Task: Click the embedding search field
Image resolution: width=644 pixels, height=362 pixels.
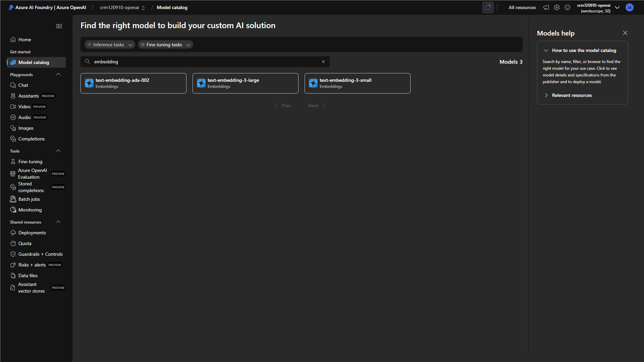Action: point(205,62)
